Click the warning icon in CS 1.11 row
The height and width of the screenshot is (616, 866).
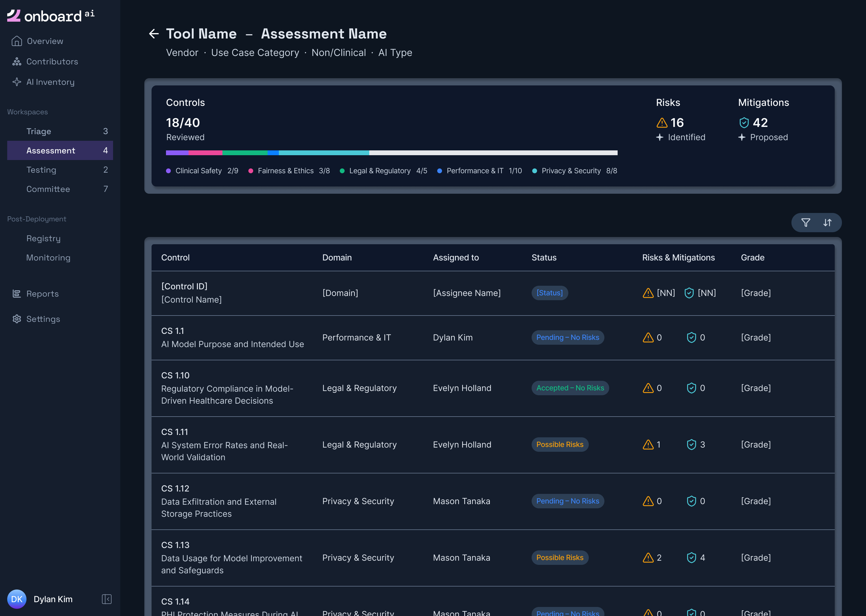click(x=648, y=445)
